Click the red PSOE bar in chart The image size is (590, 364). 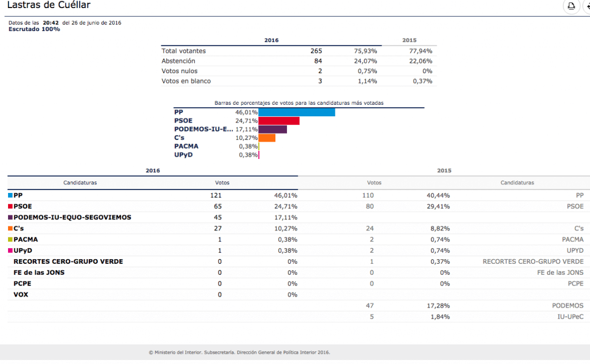279,121
